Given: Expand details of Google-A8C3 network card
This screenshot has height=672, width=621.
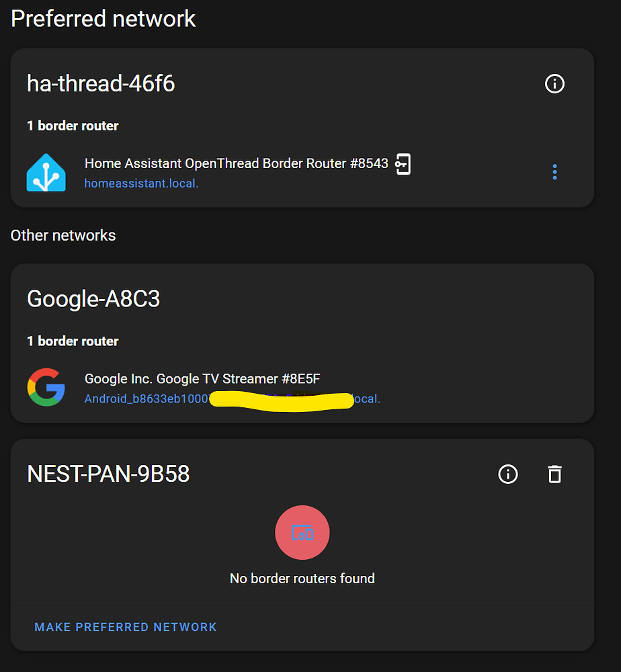Looking at the screenshot, I should click(x=93, y=298).
